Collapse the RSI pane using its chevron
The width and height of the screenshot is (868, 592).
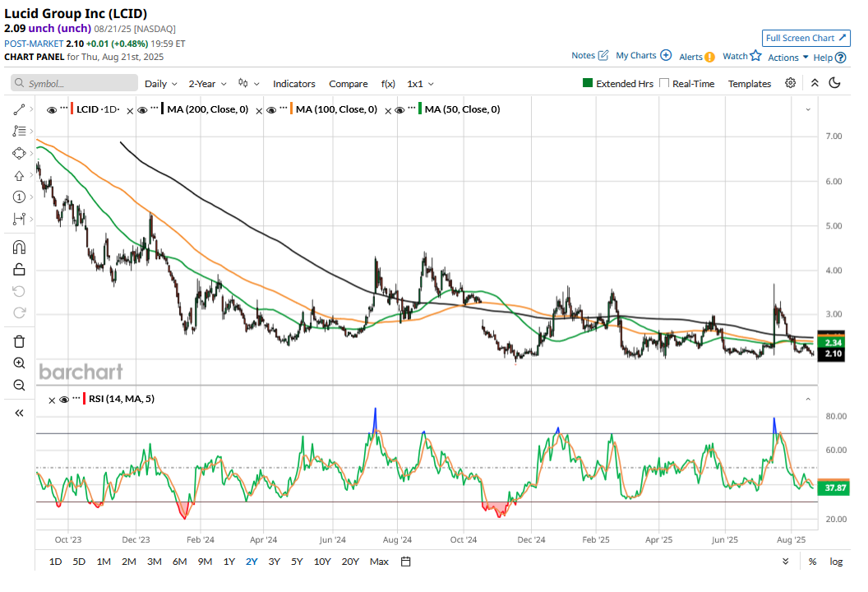(808, 400)
